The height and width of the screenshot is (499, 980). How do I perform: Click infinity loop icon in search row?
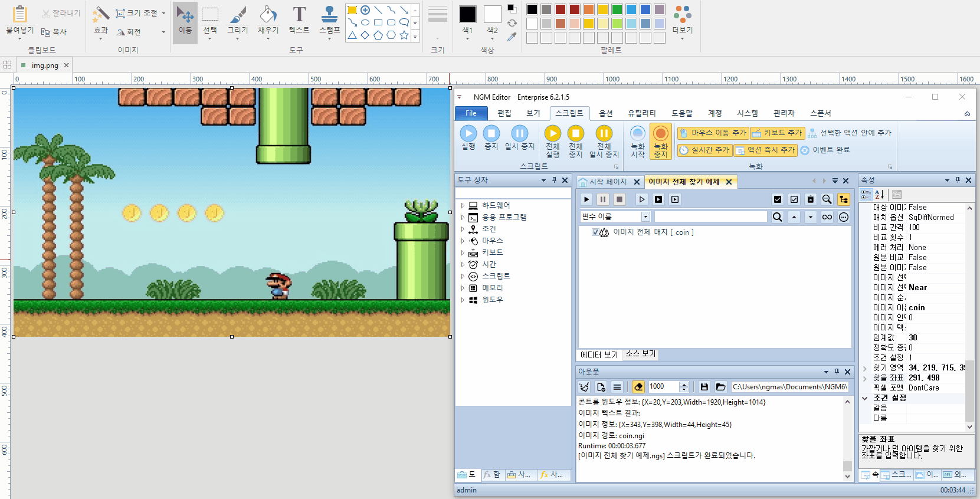(x=827, y=217)
